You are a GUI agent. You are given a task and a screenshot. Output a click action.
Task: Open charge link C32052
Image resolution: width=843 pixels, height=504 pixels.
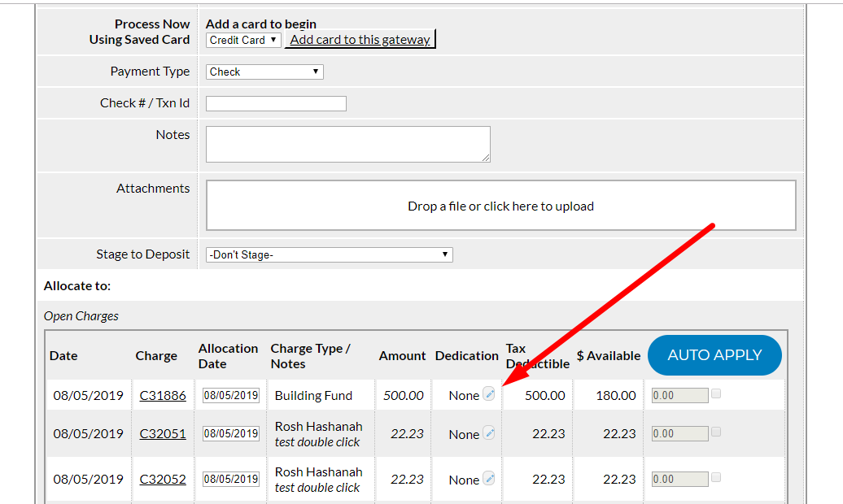coord(163,480)
